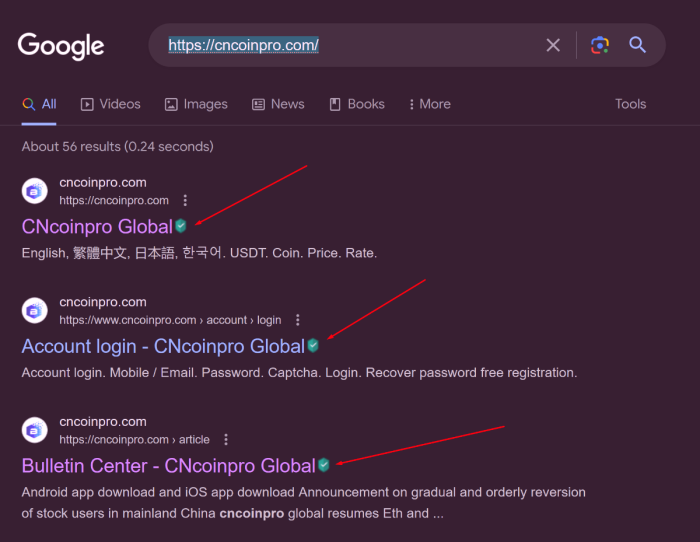Open three-dot menu beside account › login result

(x=298, y=320)
